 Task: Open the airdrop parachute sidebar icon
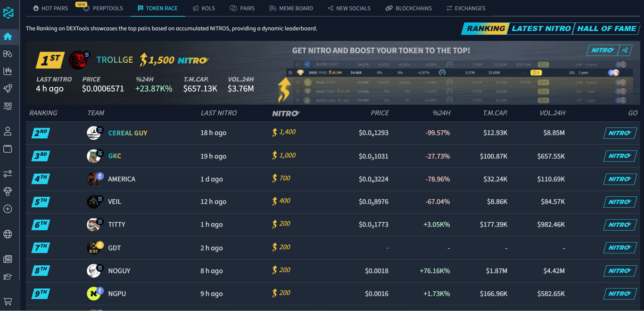[x=8, y=191]
